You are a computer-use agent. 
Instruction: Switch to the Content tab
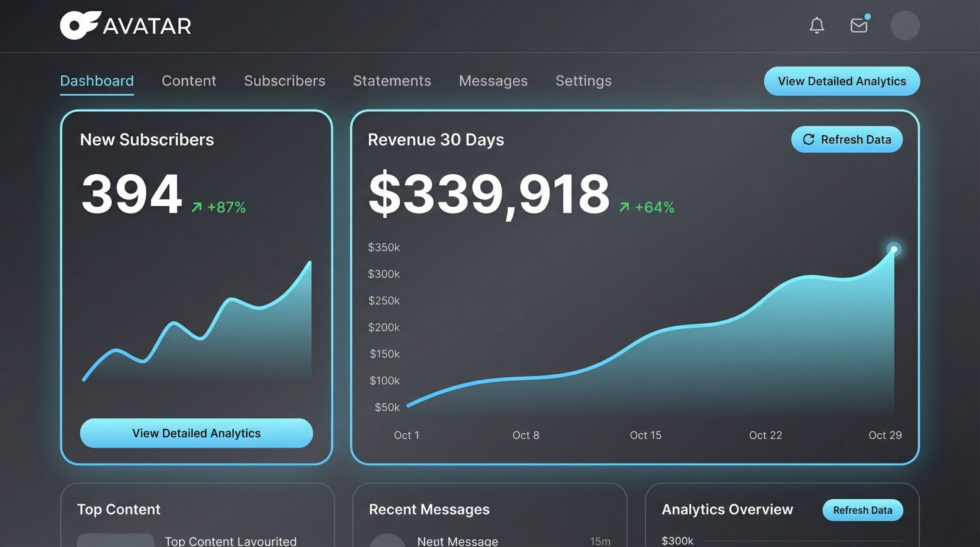tap(189, 81)
